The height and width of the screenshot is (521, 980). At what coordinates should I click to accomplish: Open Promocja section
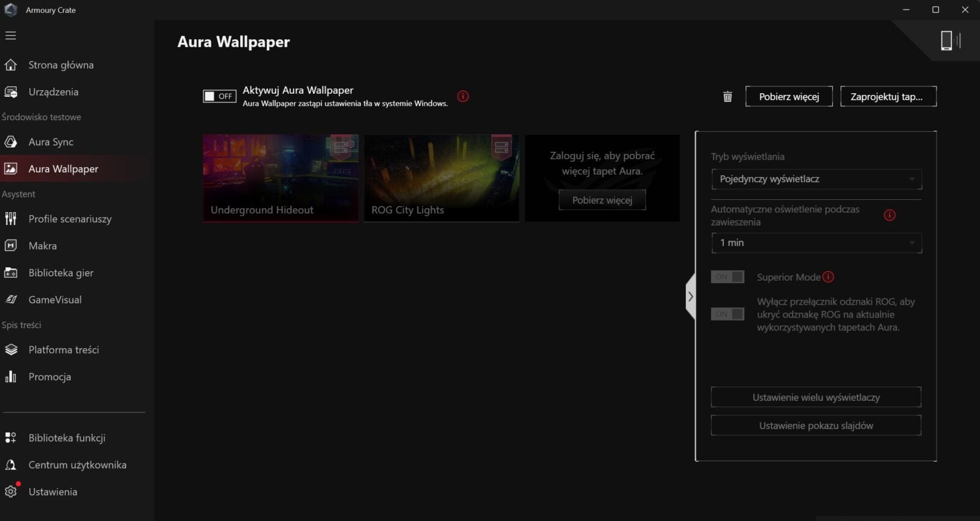click(50, 377)
